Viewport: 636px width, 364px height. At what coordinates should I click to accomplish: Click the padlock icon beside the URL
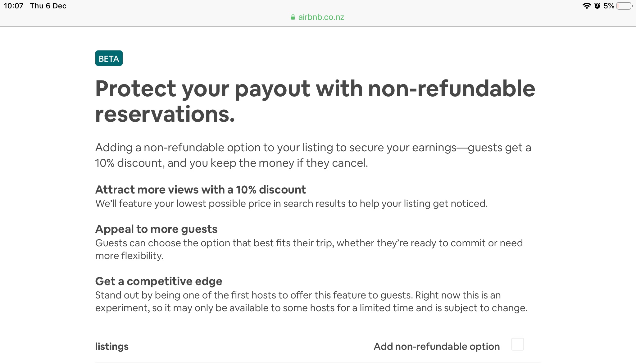292,17
